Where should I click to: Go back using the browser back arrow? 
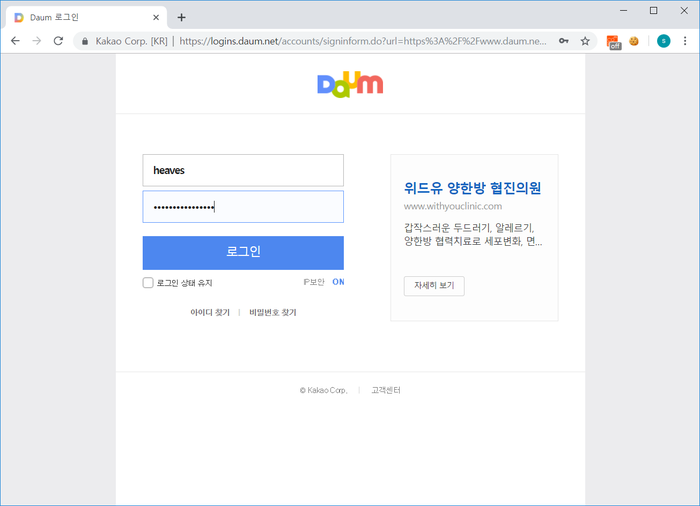click(15, 41)
